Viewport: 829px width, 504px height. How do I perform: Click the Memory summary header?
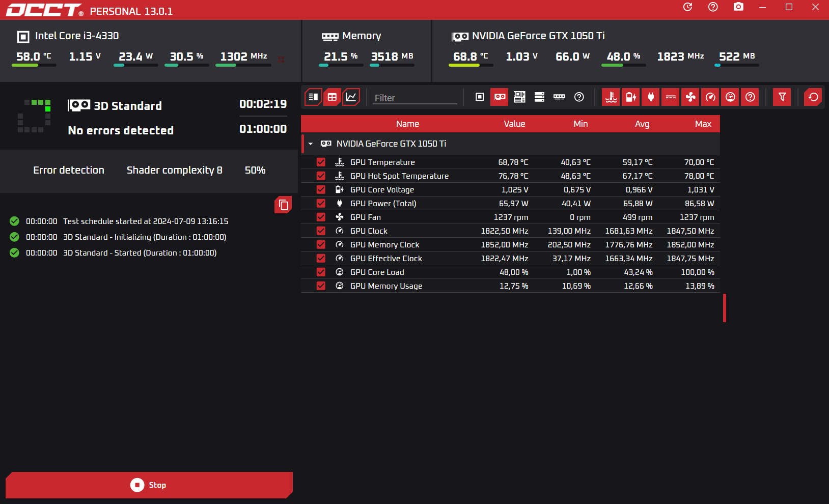(351, 36)
